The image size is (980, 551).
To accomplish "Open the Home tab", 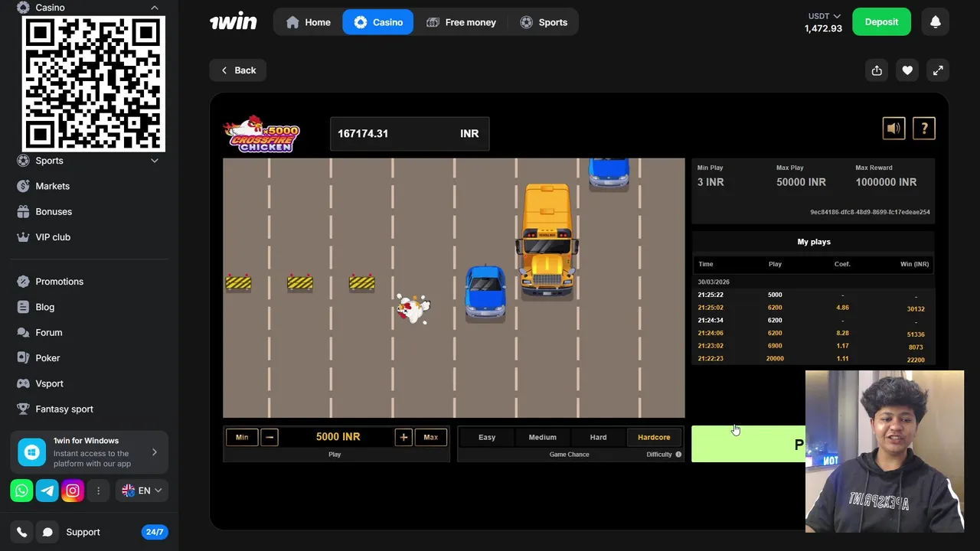I will (308, 22).
